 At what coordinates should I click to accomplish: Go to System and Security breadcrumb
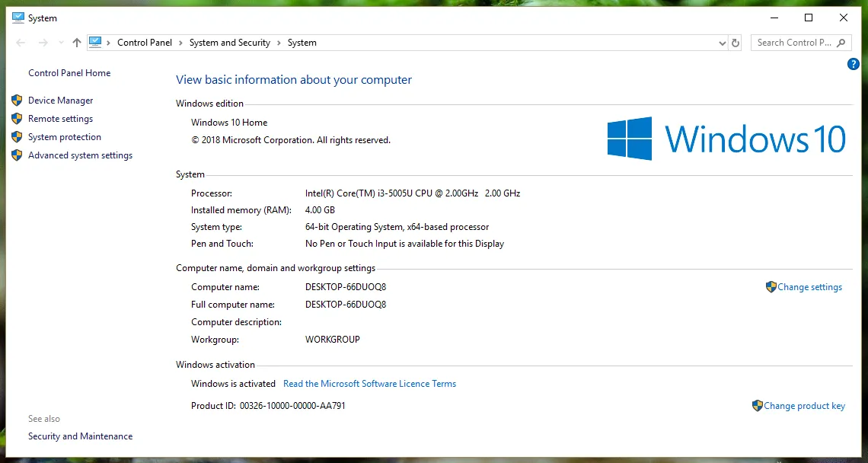[229, 43]
